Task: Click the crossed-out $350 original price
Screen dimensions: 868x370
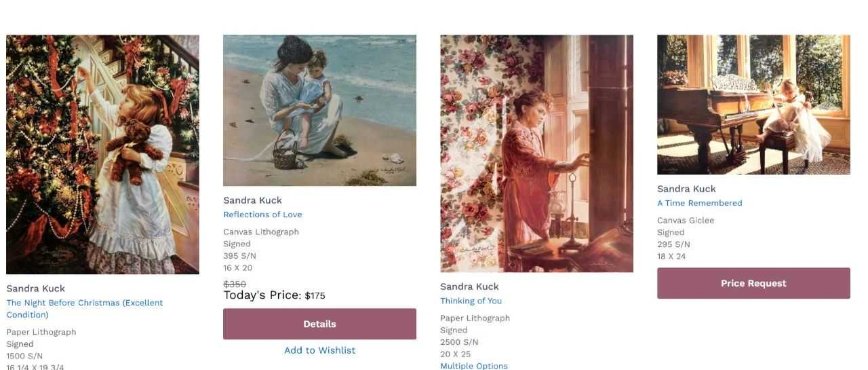Action: pos(235,284)
